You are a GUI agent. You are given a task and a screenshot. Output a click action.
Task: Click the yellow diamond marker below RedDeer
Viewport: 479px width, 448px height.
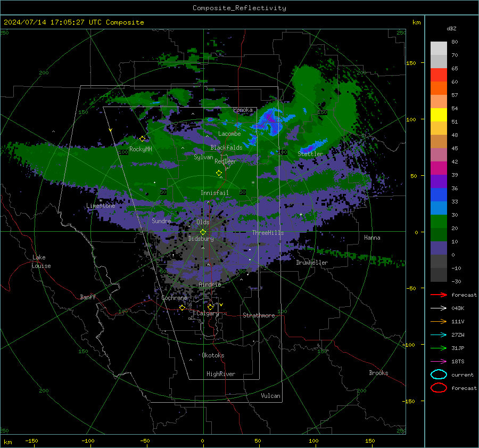pos(219,173)
